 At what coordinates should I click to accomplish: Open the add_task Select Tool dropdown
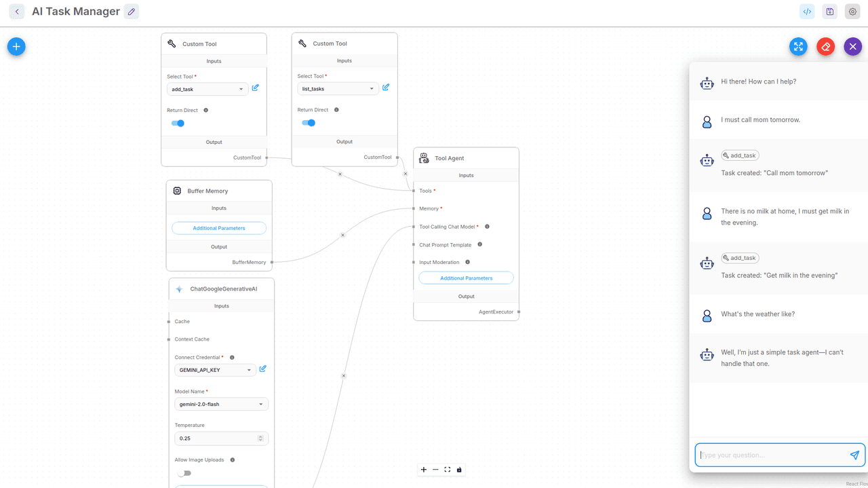pos(207,89)
